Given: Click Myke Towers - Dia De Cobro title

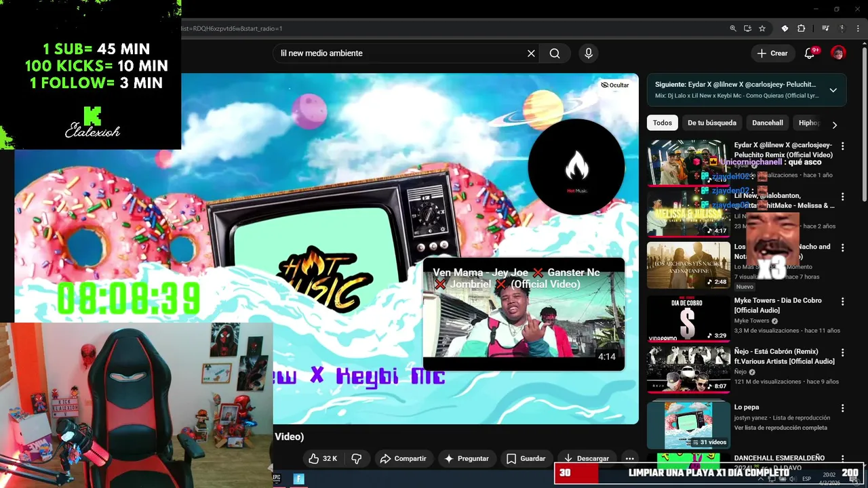Looking at the screenshot, I should 778,305.
